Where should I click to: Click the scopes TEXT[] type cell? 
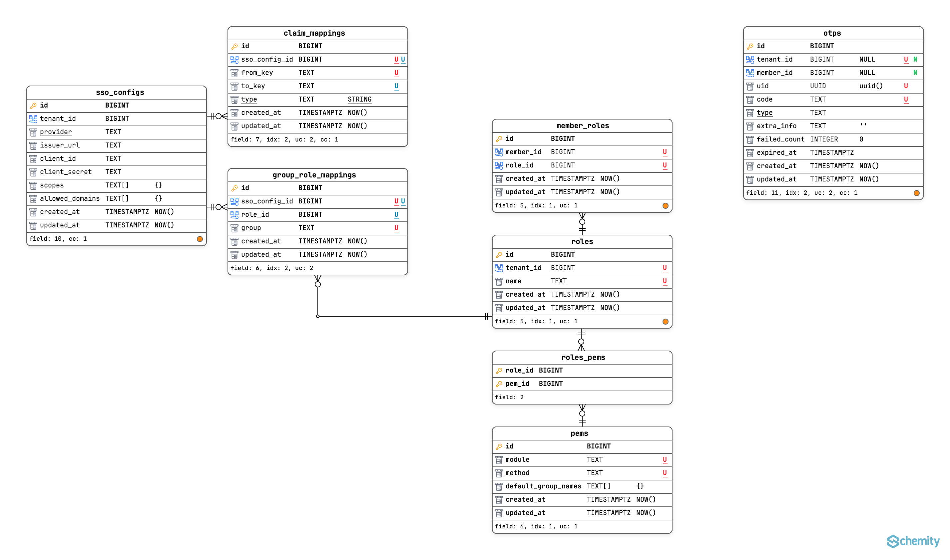[x=117, y=185]
